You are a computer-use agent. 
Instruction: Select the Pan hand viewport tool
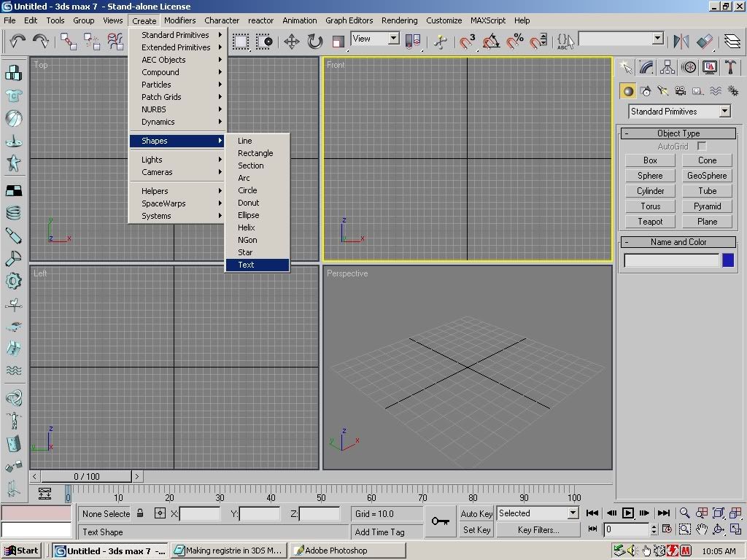[x=701, y=529]
